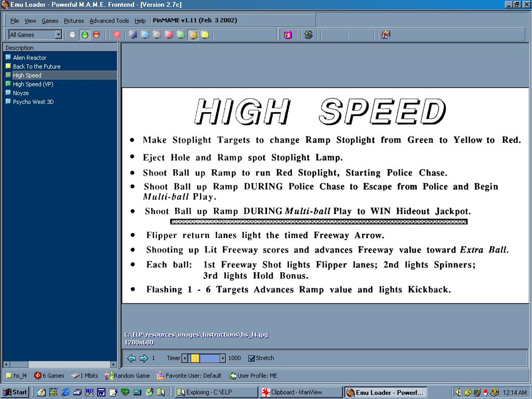Launch Internet Explorer from quick launch
532x399 pixels.
pyautogui.click(x=65, y=393)
